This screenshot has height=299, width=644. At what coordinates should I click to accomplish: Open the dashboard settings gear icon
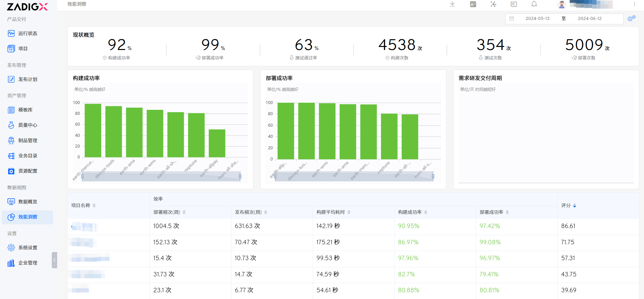(631, 18)
